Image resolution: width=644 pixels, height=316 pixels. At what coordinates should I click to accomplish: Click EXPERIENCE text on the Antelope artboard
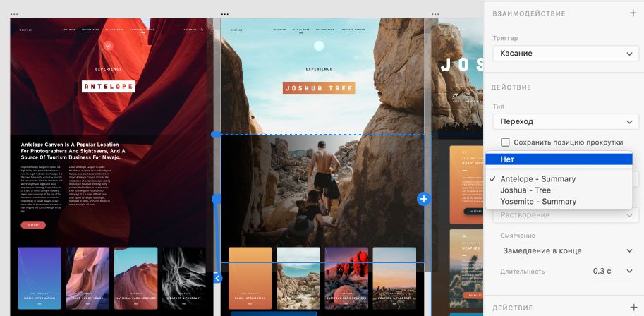[109, 69]
